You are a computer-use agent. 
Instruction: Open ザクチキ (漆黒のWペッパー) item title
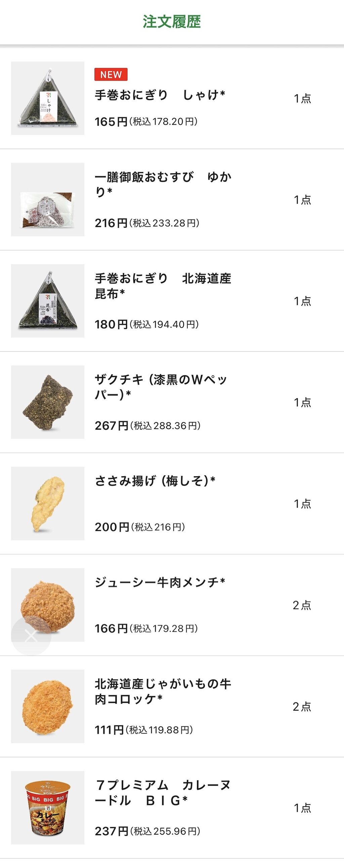[x=161, y=387]
